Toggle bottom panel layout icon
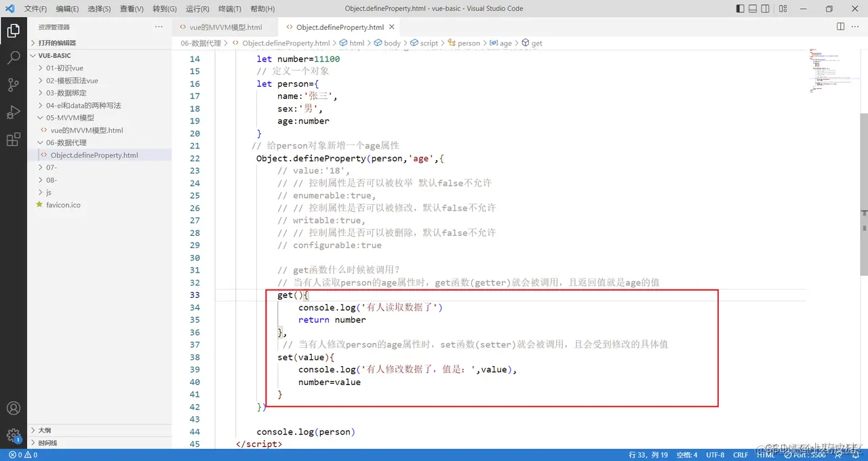This screenshot has height=461, width=868. pyautogui.click(x=753, y=9)
